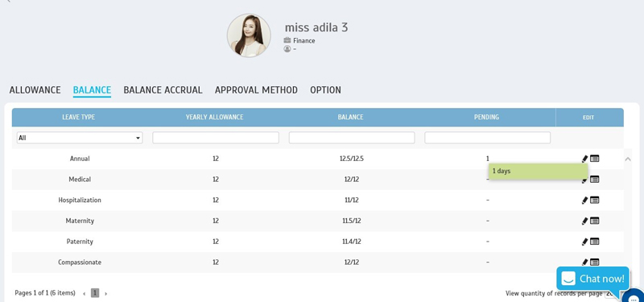The width and height of the screenshot is (644, 302).
Task: Switch to the Allowance tab
Action: click(35, 90)
